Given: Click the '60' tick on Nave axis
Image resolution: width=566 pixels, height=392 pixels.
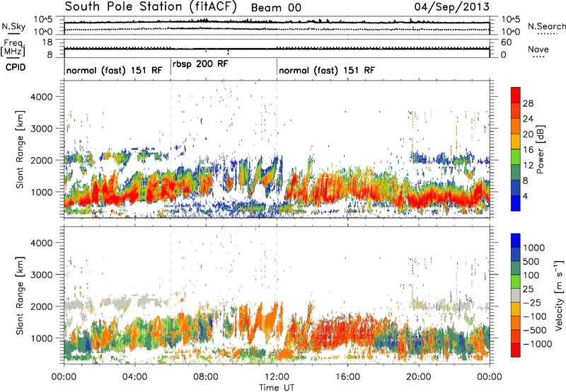Looking at the screenshot, I should click(507, 42).
